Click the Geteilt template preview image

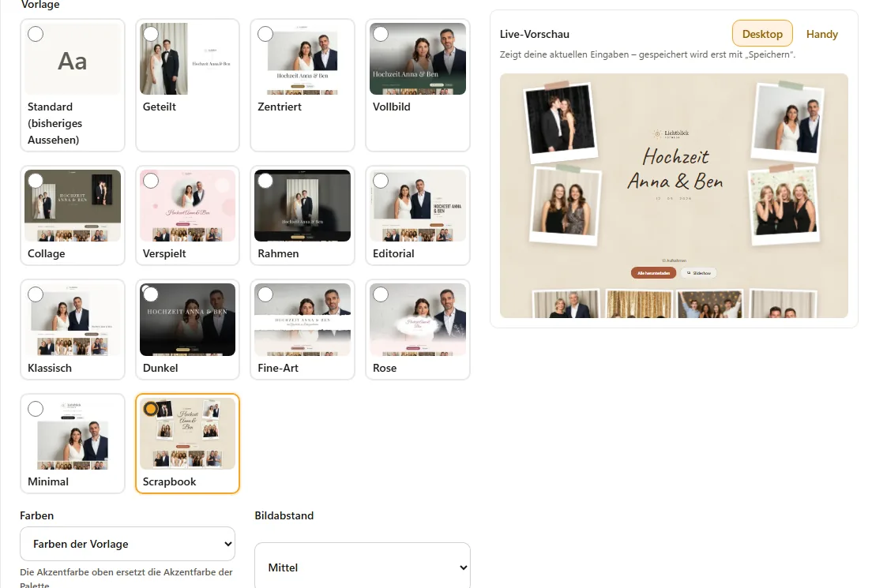[x=188, y=59]
